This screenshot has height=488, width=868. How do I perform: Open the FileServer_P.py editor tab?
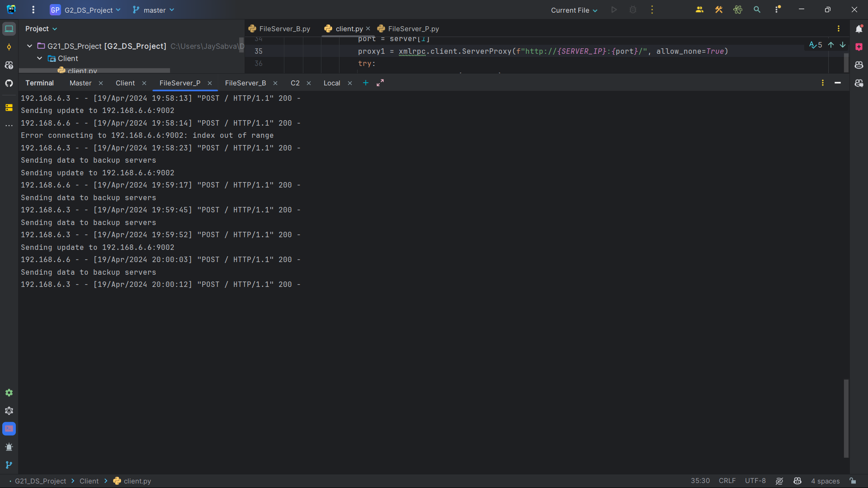(413, 29)
